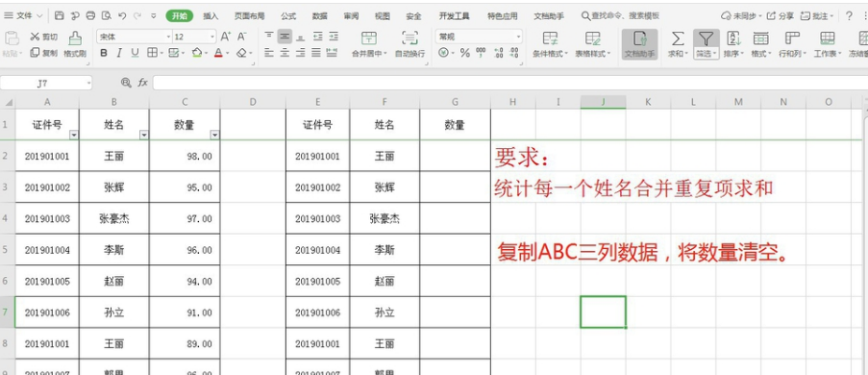Toggle Underline formatting

pyautogui.click(x=135, y=53)
